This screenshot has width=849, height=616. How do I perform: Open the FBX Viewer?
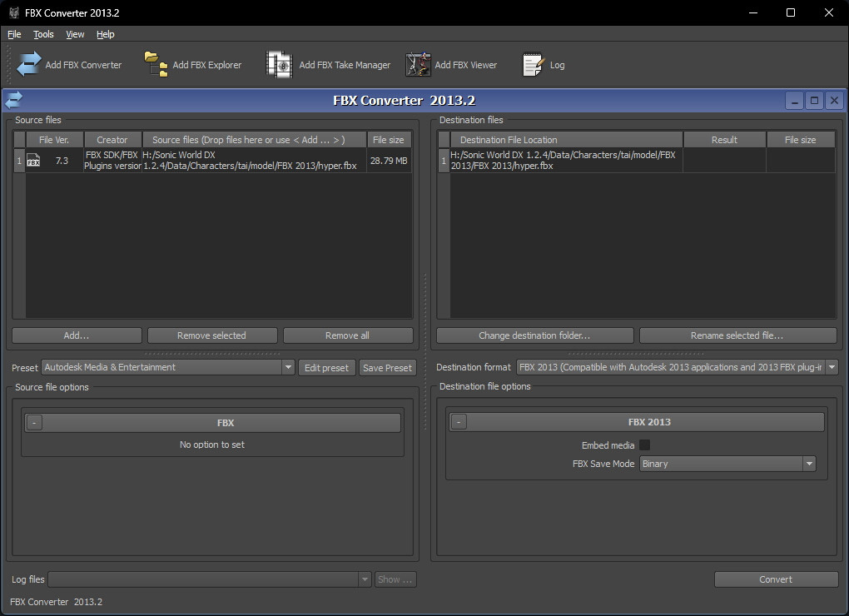click(453, 64)
